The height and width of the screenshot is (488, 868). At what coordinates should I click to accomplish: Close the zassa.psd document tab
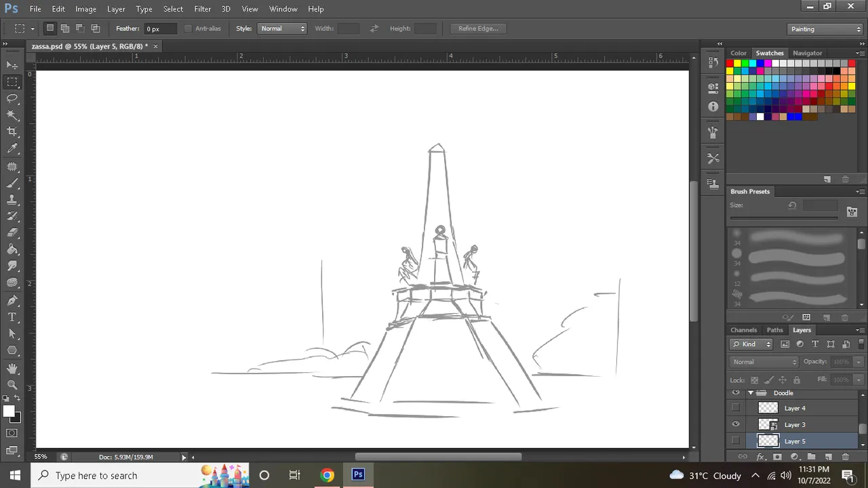(x=155, y=46)
